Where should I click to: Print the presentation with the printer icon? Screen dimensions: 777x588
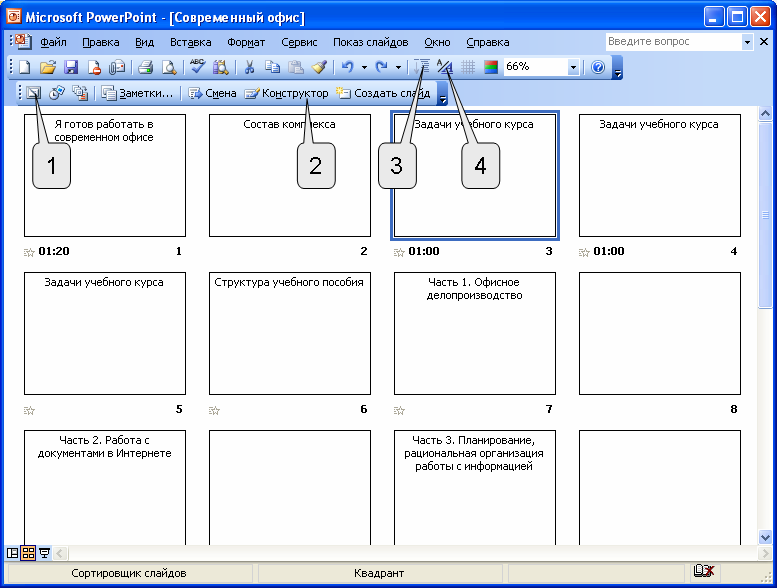146,66
